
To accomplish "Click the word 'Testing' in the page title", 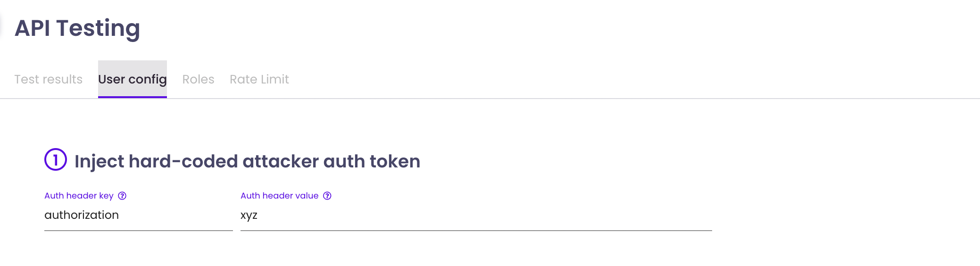I will click(x=98, y=28).
